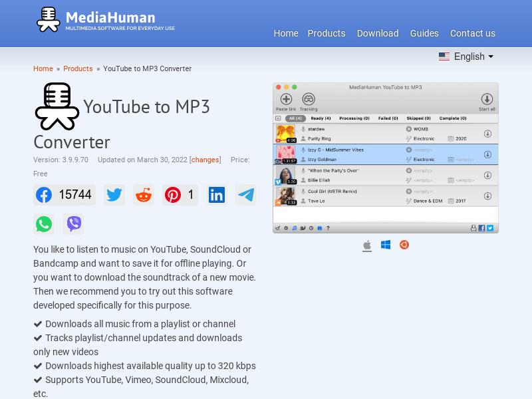The width and height of the screenshot is (532, 399).
Task: Expand the English language dropdown
Action: (x=466, y=57)
